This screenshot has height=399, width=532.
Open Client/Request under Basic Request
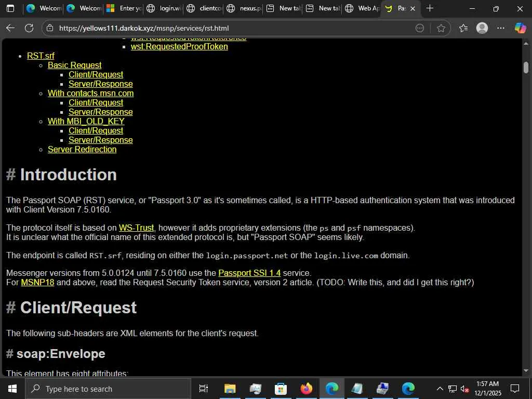coord(96,75)
